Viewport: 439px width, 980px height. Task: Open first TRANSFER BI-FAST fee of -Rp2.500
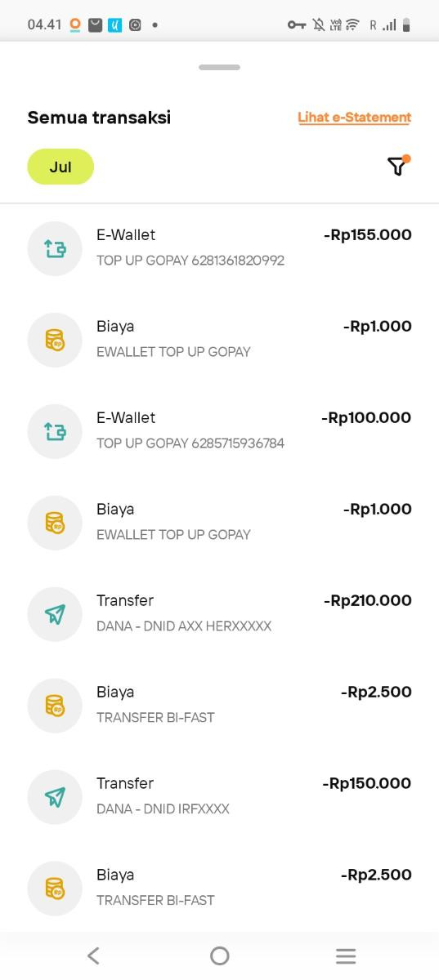(x=219, y=706)
